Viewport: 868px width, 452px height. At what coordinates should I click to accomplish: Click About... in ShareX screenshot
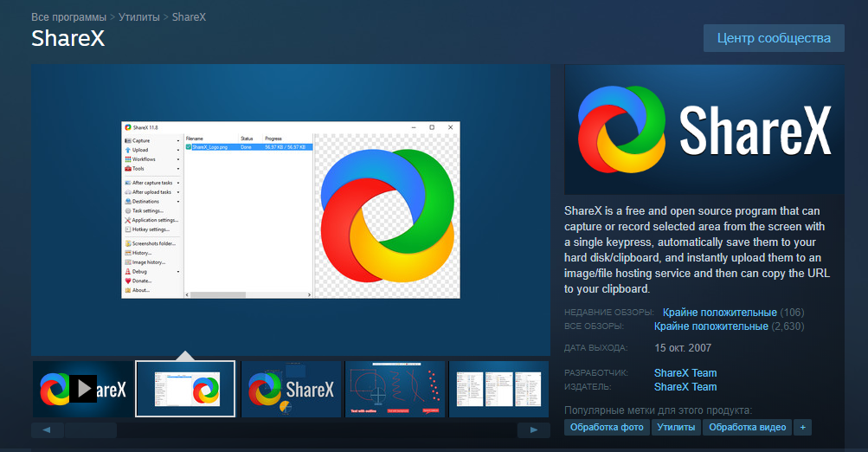coord(137,290)
